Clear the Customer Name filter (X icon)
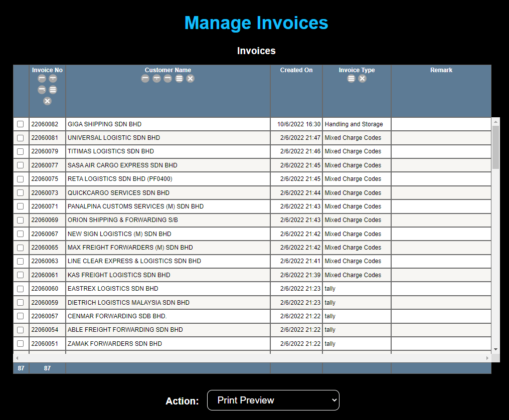Viewport: 509px width, 420px height. coord(191,79)
